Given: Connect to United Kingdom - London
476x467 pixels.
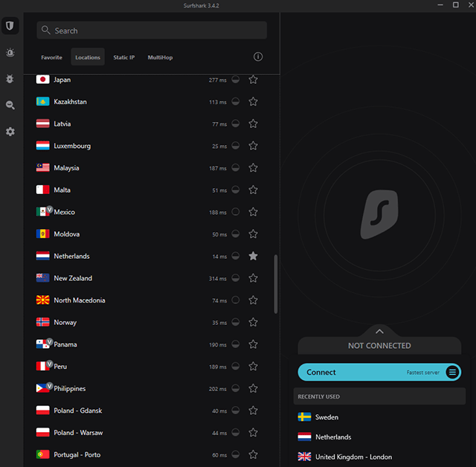Looking at the screenshot, I should (x=379, y=457).
